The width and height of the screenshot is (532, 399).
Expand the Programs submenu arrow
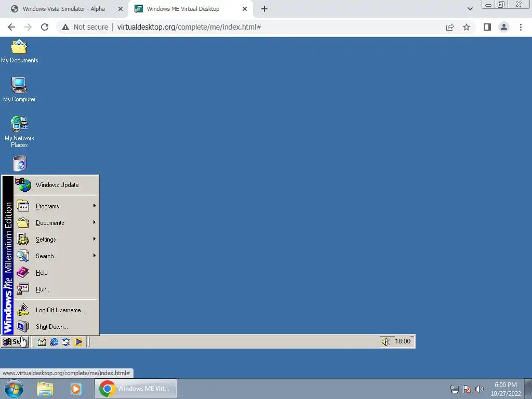click(x=95, y=206)
